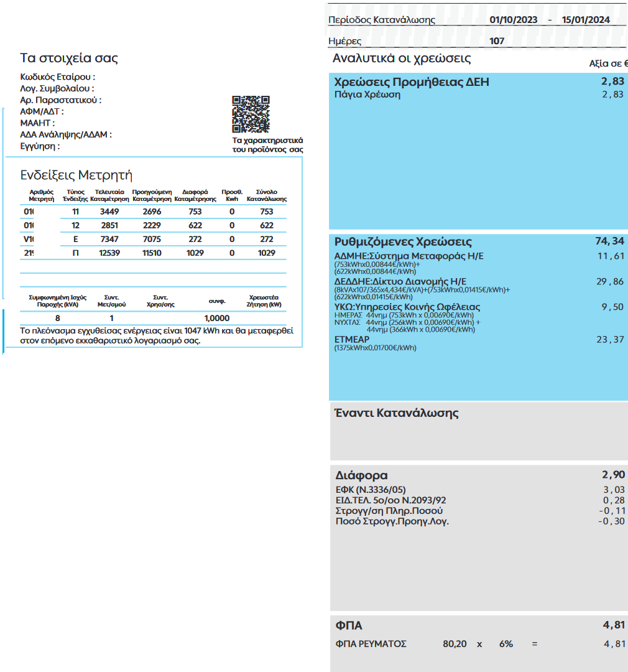Click the 'ΑΦΜ/ΑΔΤ :' label
The image size is (628, 672).
[x=42, y=111]
